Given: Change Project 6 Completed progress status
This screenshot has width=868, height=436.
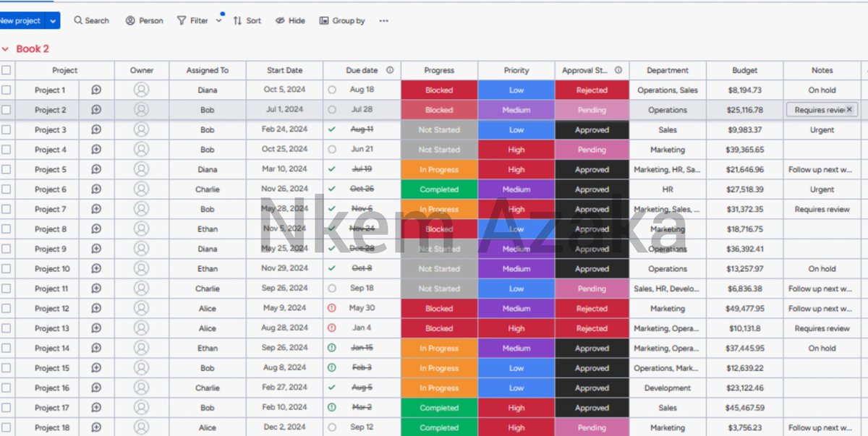Looking at the screenshot, I should tap(439, 189).
